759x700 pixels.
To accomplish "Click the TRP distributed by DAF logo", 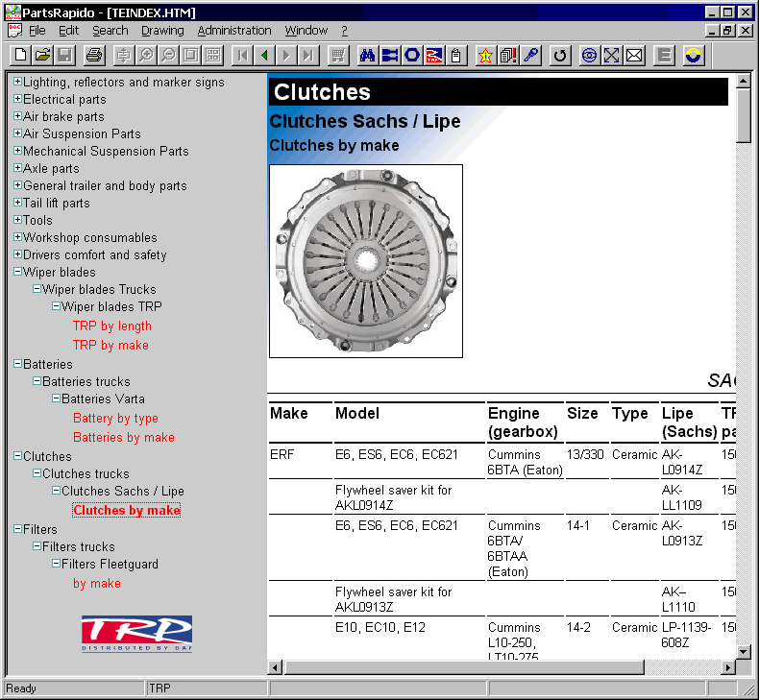I will (137, 634).
